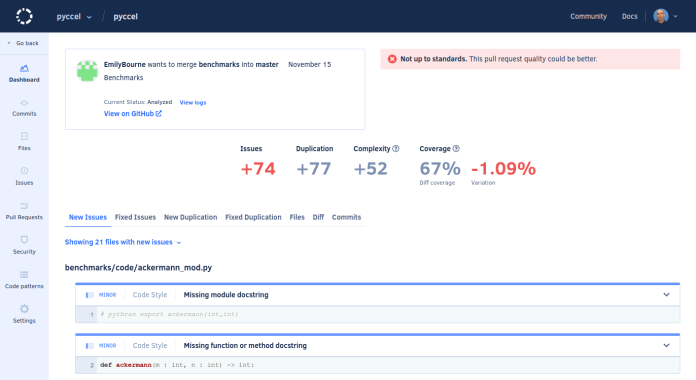
Task: Click external link icon beside View on GitHub
Action: coord(159,114)
